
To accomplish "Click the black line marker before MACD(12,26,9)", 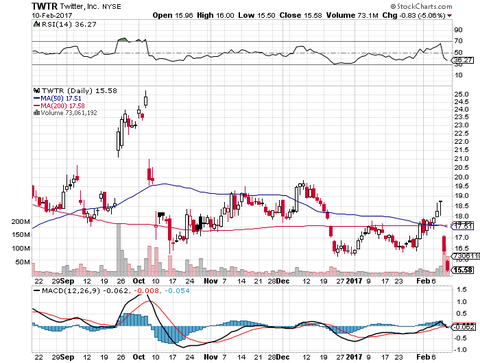I will [x=36, y=291].
